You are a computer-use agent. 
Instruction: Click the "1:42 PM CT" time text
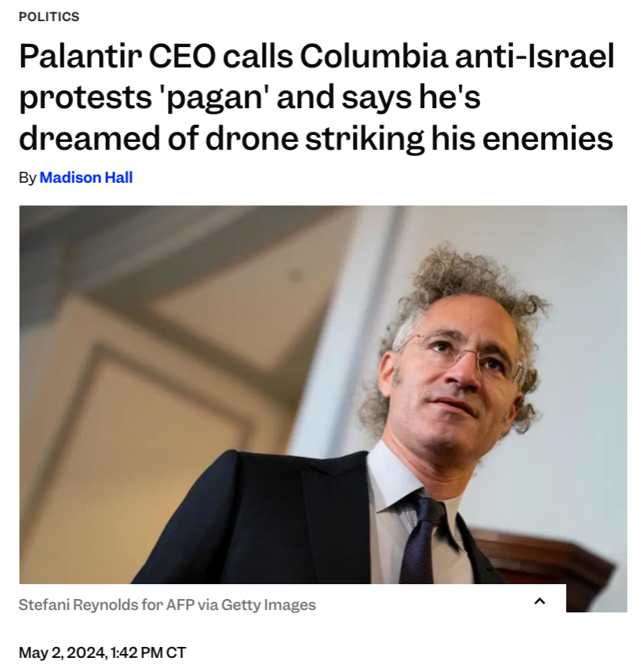point(148,652)
